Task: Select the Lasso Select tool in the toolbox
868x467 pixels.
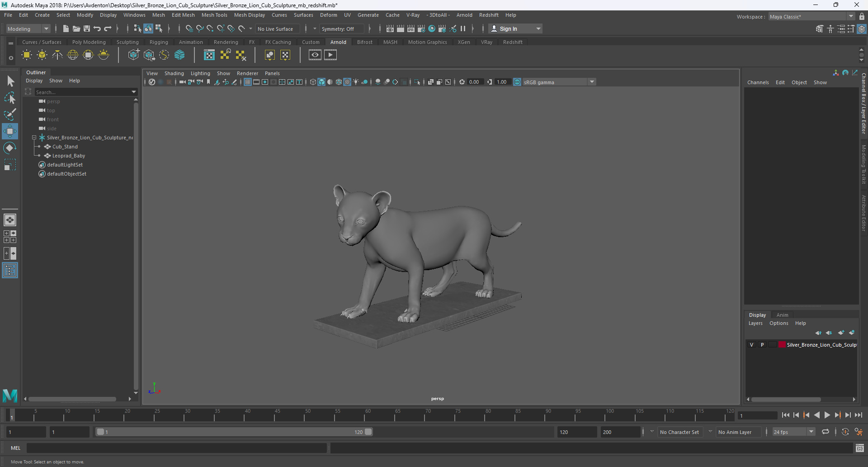Action: 10,98
